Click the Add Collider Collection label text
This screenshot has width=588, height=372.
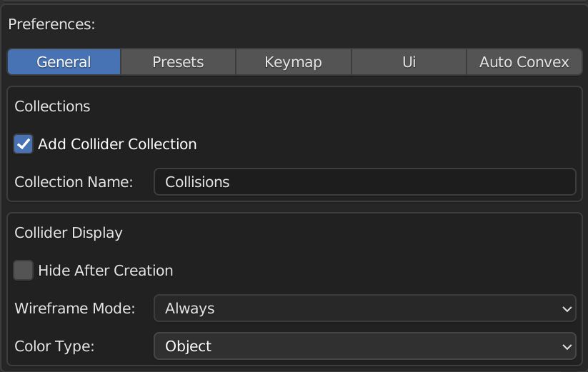coord(117,144)
